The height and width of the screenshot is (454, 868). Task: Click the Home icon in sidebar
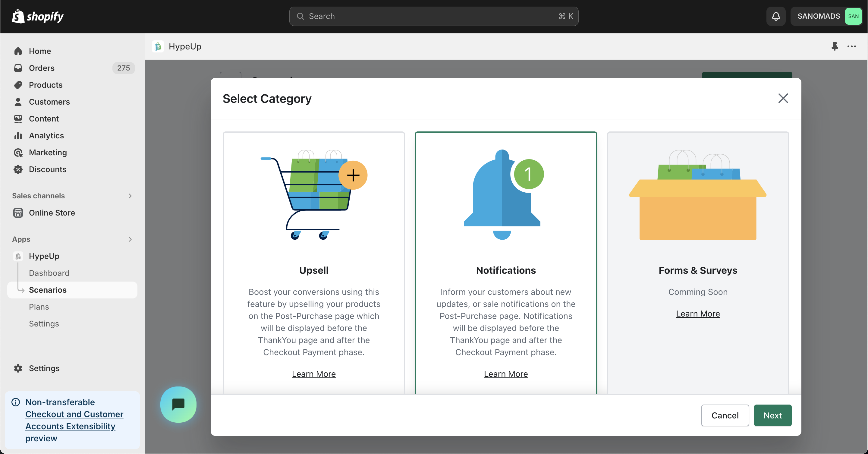click(x=18, y=51)
